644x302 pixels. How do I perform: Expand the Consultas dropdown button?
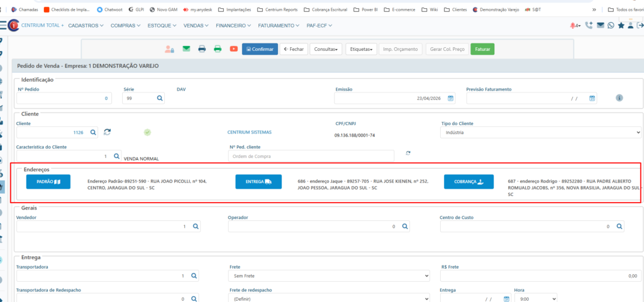pyautogui.click(x=326, y=49)
